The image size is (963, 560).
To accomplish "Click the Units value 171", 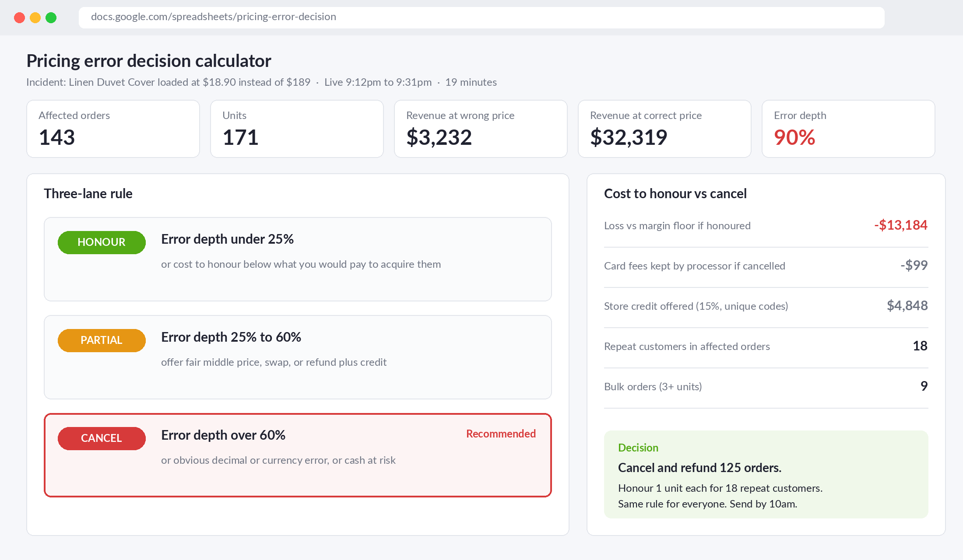I will click(240, 137).
